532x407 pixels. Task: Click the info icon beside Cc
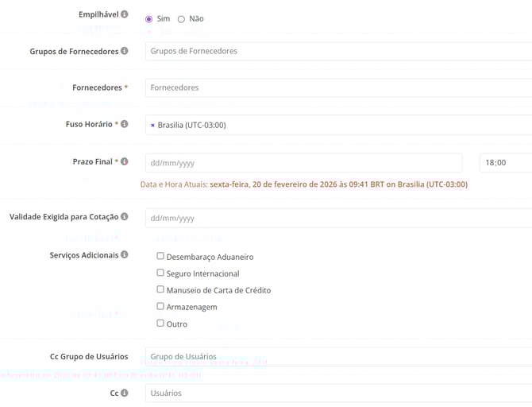pyautogui.click(x=124, y=393)
